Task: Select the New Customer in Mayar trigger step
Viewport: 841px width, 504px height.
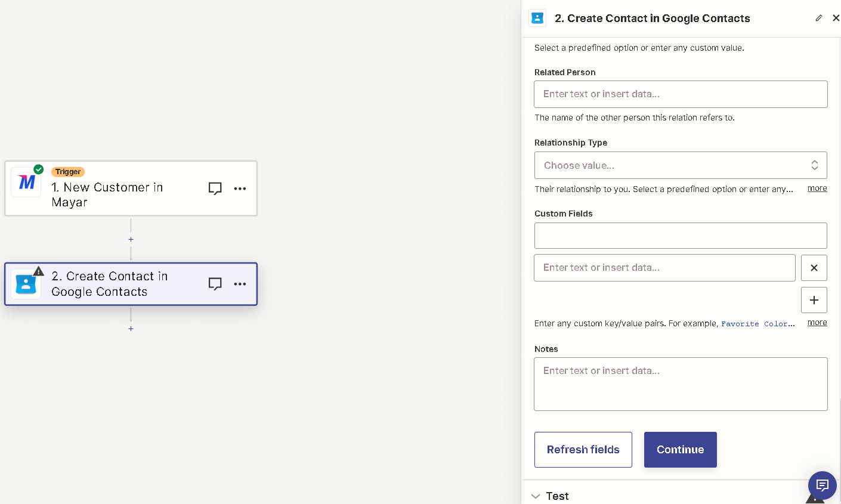Action: 131,188
